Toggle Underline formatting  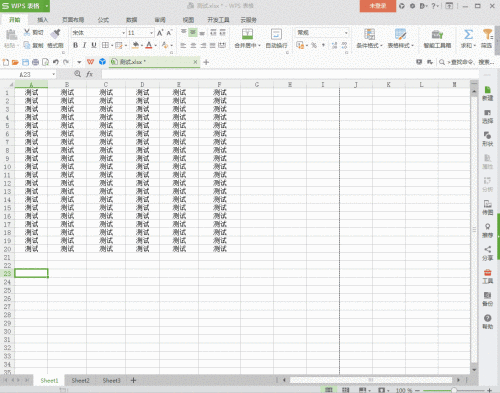pos(94,45)
